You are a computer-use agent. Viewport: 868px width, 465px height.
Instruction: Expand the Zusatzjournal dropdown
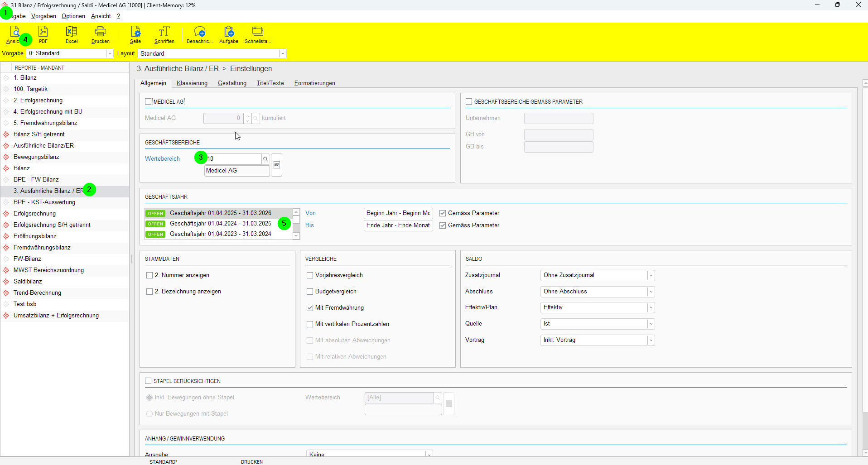point(651,275)
